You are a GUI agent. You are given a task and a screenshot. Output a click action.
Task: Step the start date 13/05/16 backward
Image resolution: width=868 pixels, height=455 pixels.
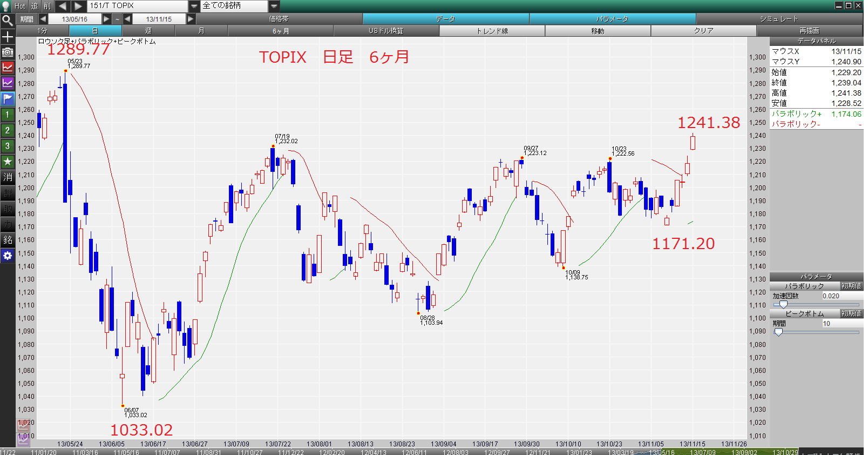pyautogui.click(x=43, y=19)
